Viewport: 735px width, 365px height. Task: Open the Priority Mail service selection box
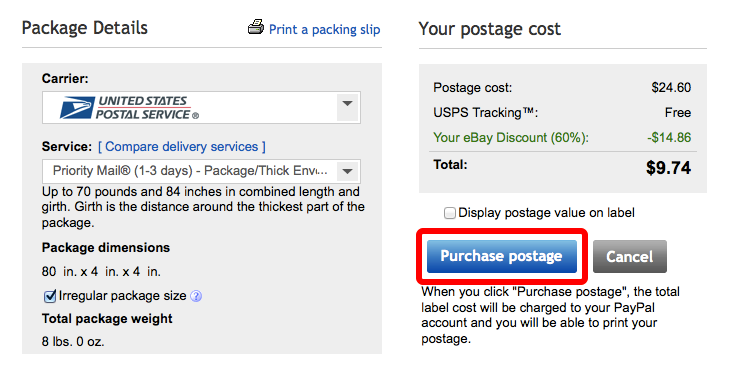[201, 171]
